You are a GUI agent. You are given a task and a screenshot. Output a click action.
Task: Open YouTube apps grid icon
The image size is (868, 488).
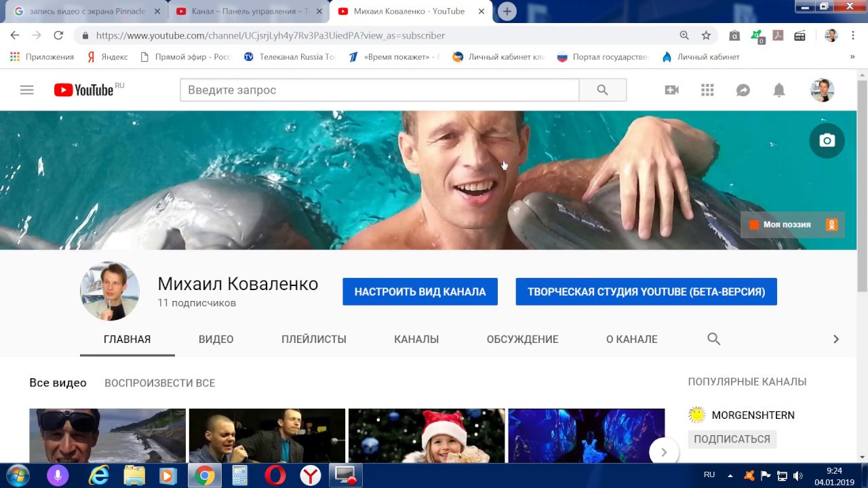707,90
